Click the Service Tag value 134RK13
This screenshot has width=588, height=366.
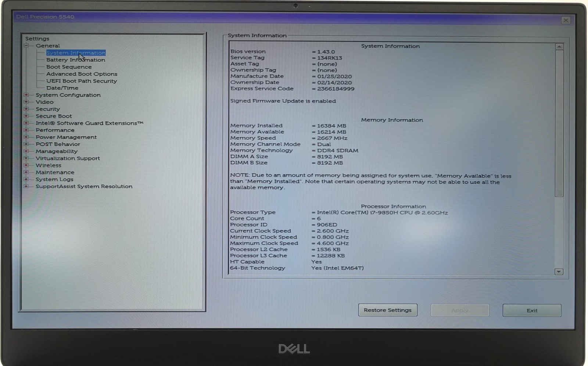coord(330,58)
